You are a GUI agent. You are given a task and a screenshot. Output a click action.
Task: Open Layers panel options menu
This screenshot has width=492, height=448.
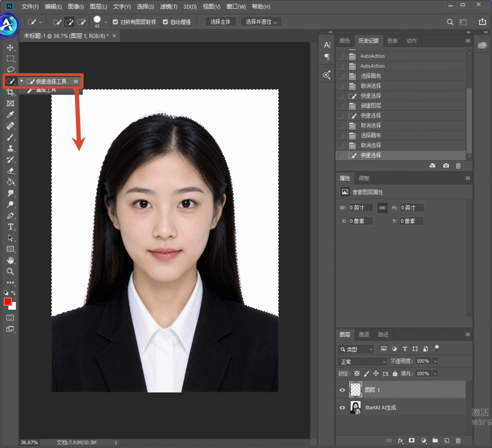click(x=467, y=335)
